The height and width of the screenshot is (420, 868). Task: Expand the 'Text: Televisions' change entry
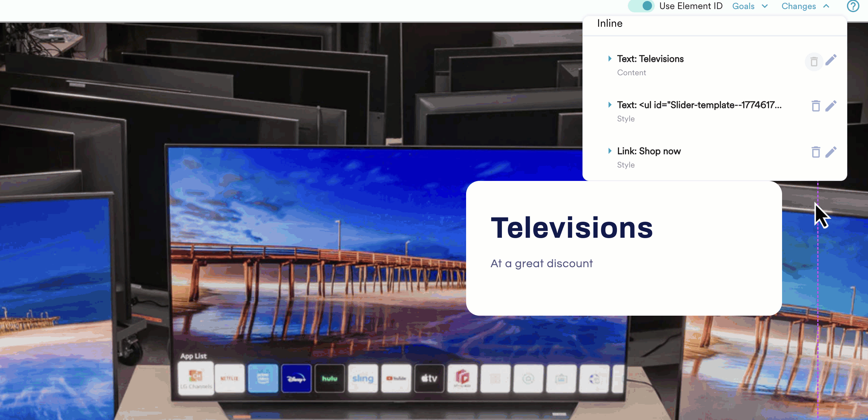[x=610, y=59]
